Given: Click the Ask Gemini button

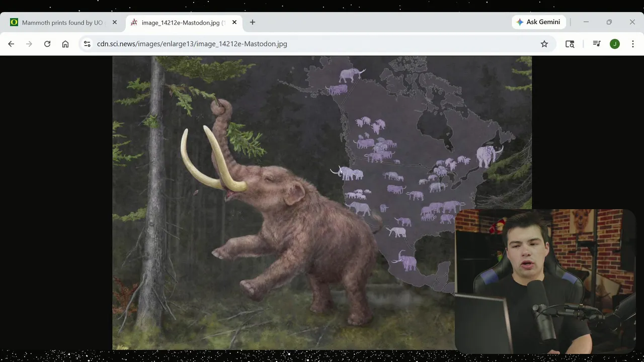Looking at the screenshot, I should coord(539,22).
